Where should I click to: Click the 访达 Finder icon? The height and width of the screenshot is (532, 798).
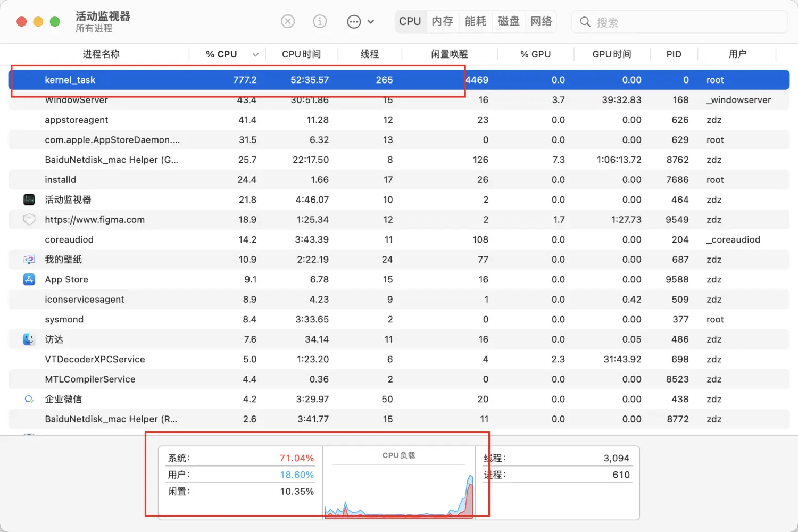pos(29,339)
